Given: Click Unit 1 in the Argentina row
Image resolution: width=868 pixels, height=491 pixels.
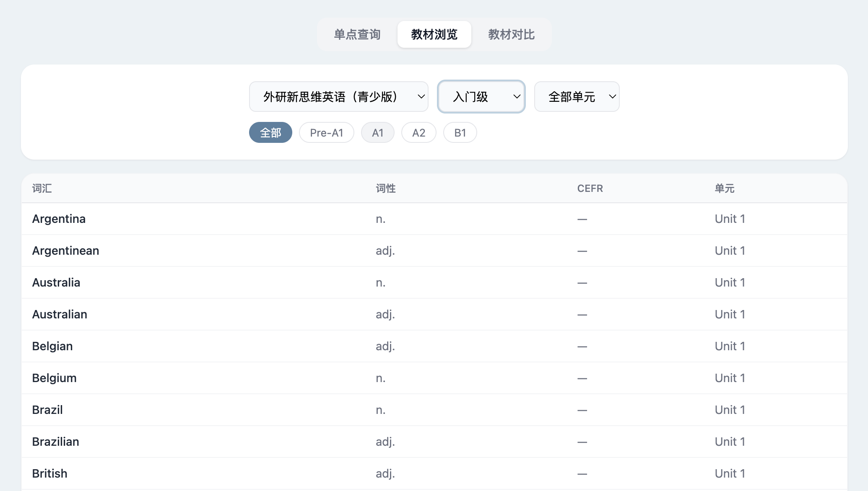Looking at the screenshot, I should (730, 219).
